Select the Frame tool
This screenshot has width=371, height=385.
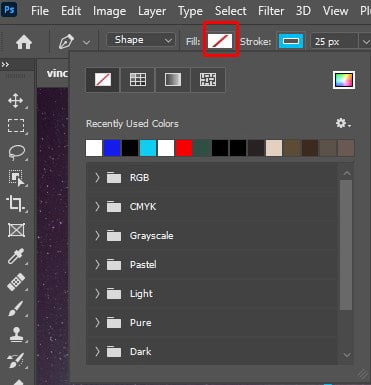(16, 230)
